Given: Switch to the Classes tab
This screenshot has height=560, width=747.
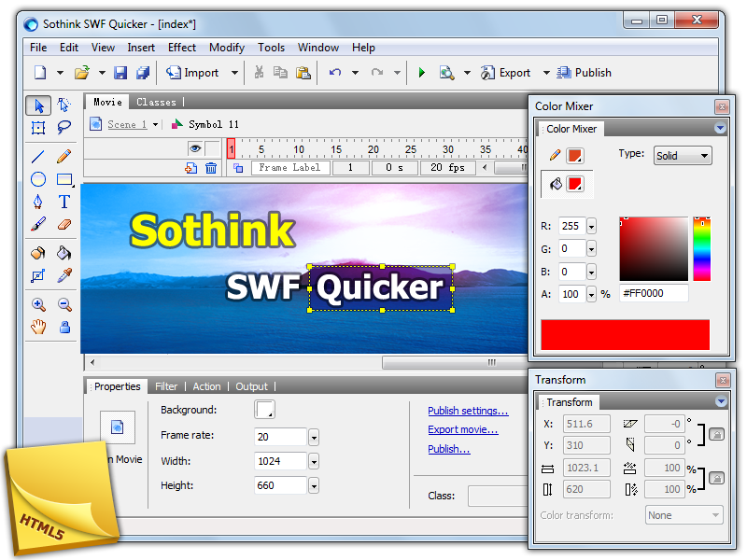Looking at the screenshot, I should (x=156, y=102).
